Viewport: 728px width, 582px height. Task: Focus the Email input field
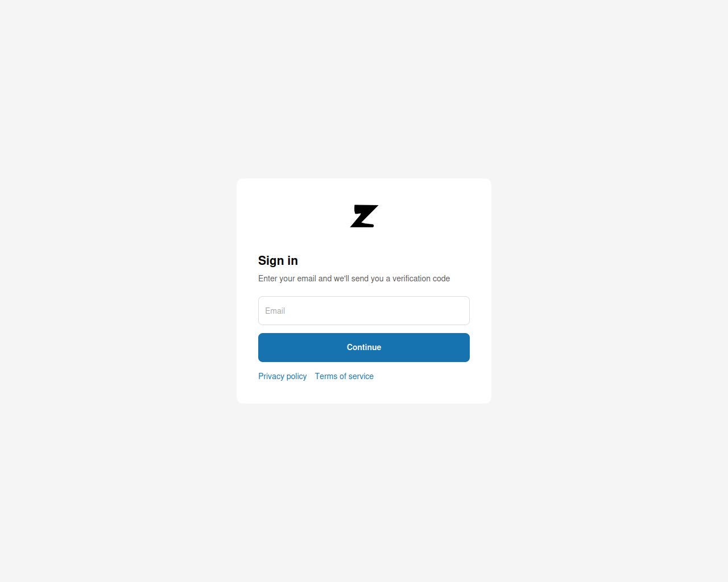364,310
